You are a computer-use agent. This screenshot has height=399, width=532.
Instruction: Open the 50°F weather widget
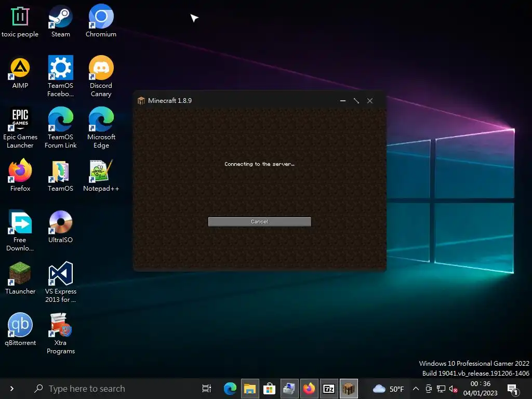click(x=388, y=389)
